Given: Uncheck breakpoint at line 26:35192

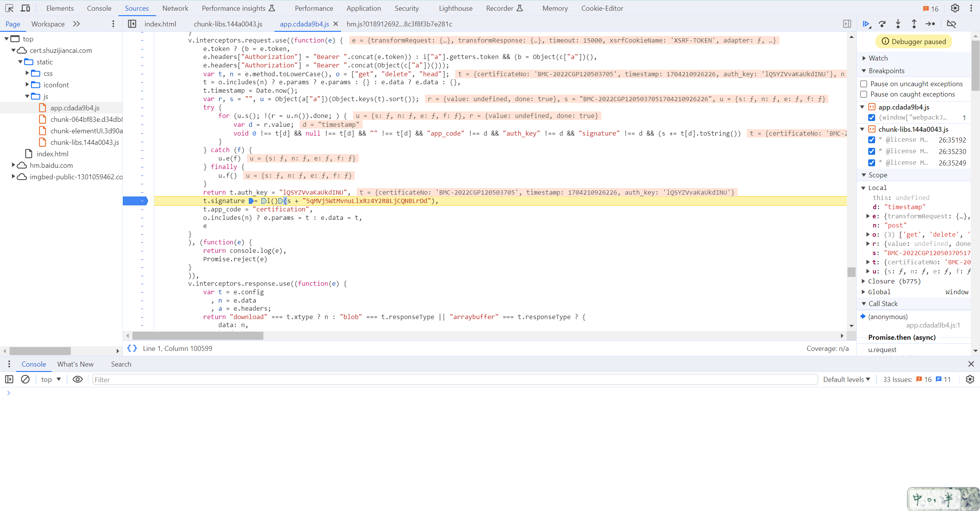Looking at the screenshot, I should pyautogui.click(x=872, y=140).
